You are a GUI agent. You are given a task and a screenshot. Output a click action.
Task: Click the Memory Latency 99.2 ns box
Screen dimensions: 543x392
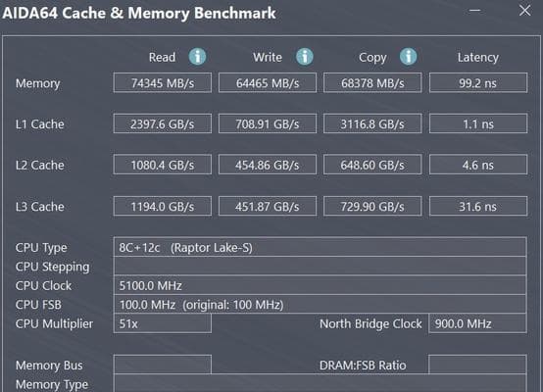(x=478, y=82)
